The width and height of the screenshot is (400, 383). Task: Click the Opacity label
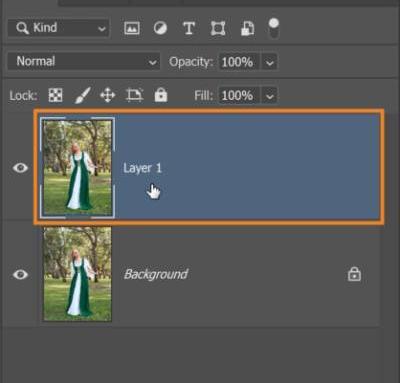pos(190,62)
